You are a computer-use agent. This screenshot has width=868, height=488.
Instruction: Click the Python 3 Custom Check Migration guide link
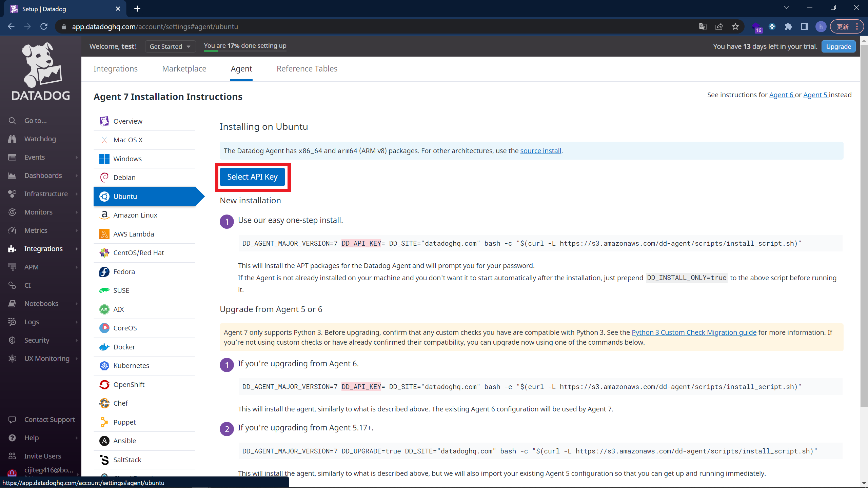click(x=694, y=332)
